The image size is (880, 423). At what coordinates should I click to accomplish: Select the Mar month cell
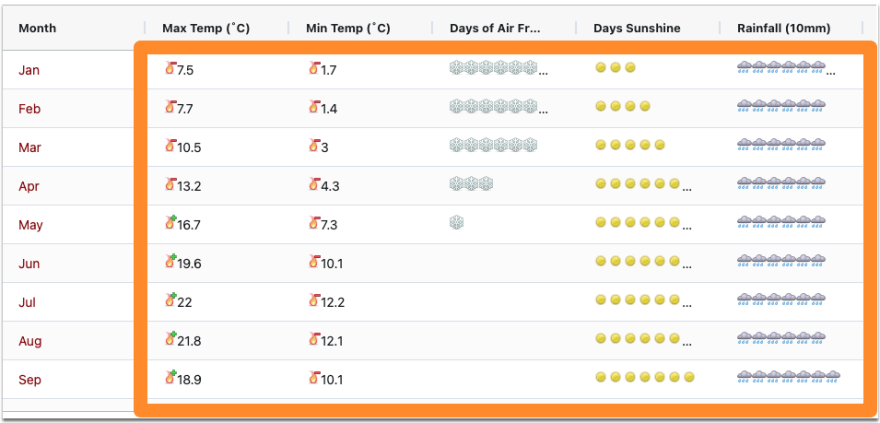[x=30, y=148]
